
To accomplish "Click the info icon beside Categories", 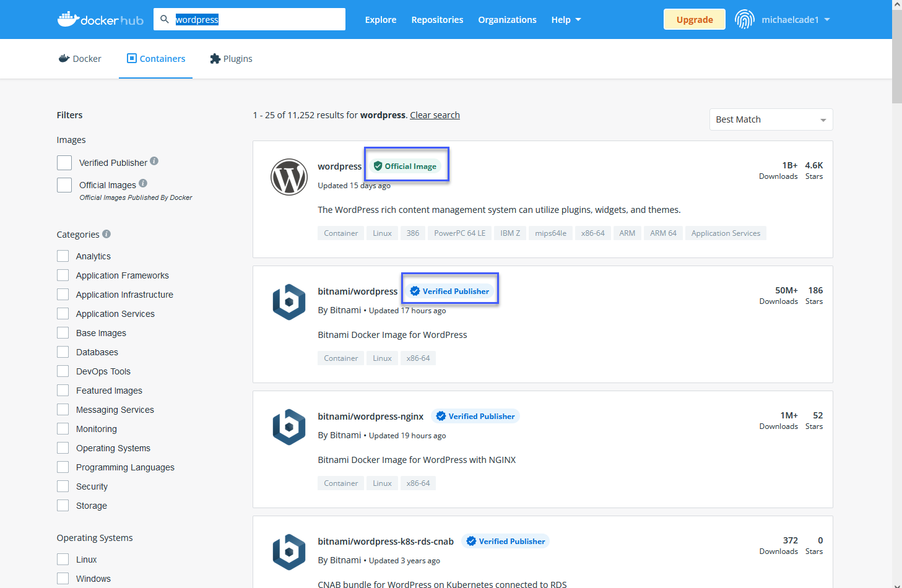I will tap(106, 234).
